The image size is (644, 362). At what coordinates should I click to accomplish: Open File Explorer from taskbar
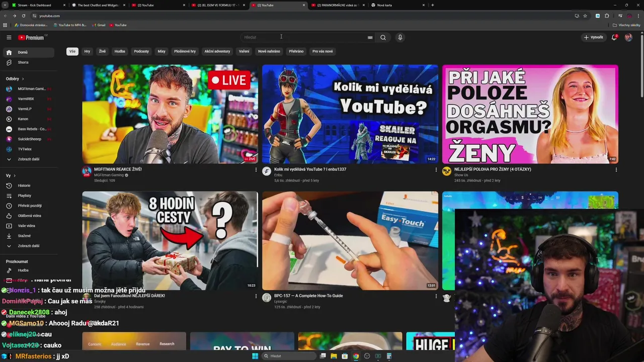pos(334,356)
